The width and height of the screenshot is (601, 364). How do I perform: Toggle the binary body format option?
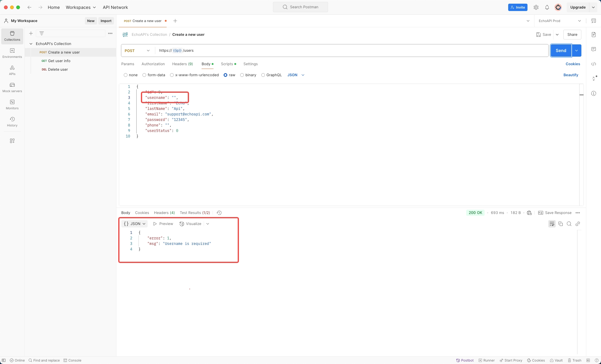[241, 75]
